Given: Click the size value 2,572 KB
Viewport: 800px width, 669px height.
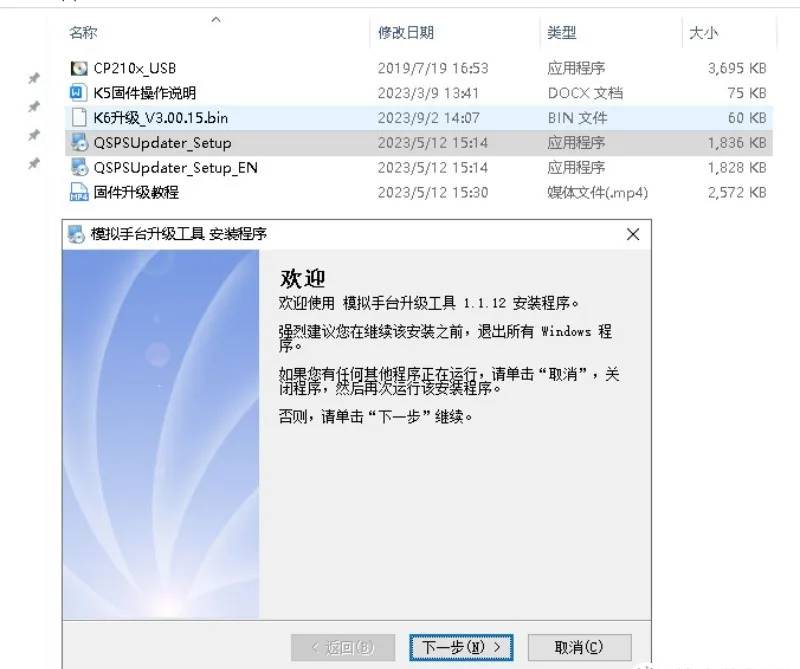Looking at the screenshot, I should click(737, 192).
